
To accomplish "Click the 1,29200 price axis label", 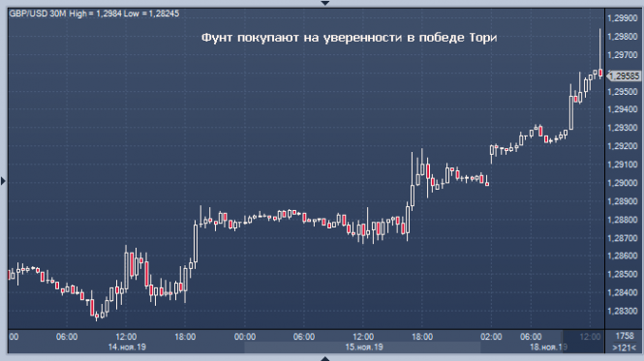I will point(623,146).
